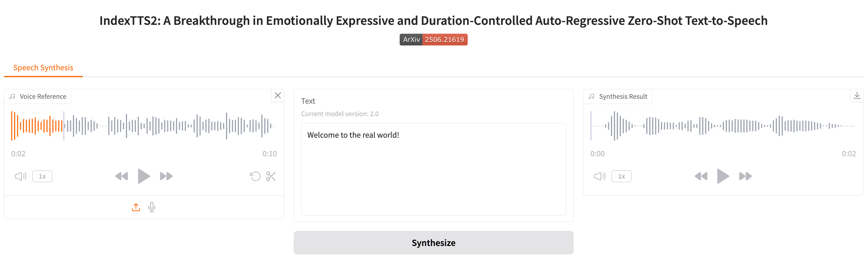The width and height of the screenshot is (868, 261).
Task: Download the Synthesis Result audio
Action: [857, 96]
